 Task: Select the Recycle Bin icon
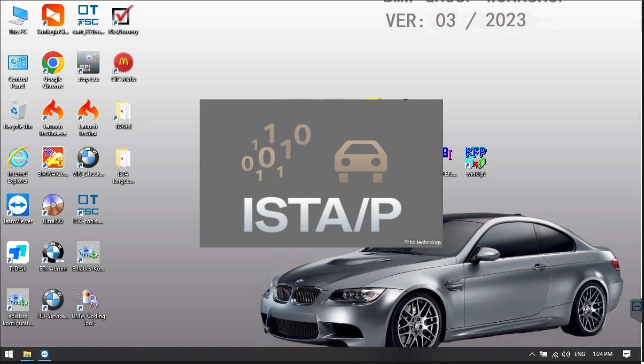point(18,115)
